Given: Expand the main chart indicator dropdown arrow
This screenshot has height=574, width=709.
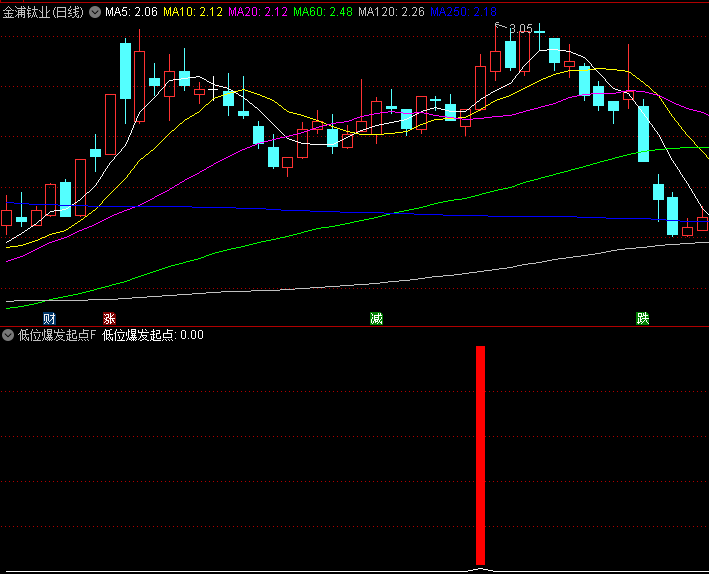Looking at the screenshot, I should coord(95,12).
